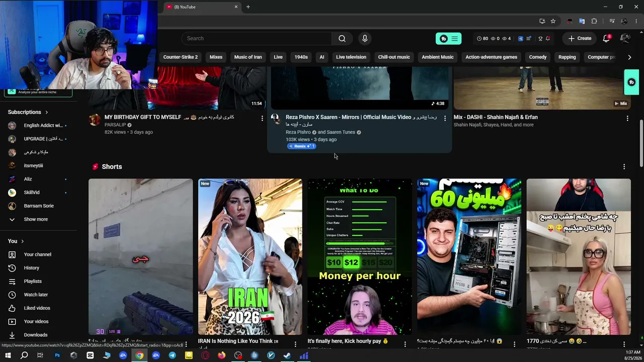Screen dimensions: 644x362
Task: Open options for Kick hourly pay short
Action: coord(405,344)
